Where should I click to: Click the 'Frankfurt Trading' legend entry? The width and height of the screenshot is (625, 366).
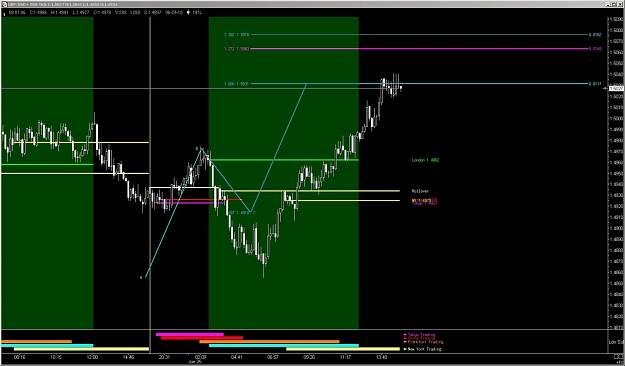[423, 342]
